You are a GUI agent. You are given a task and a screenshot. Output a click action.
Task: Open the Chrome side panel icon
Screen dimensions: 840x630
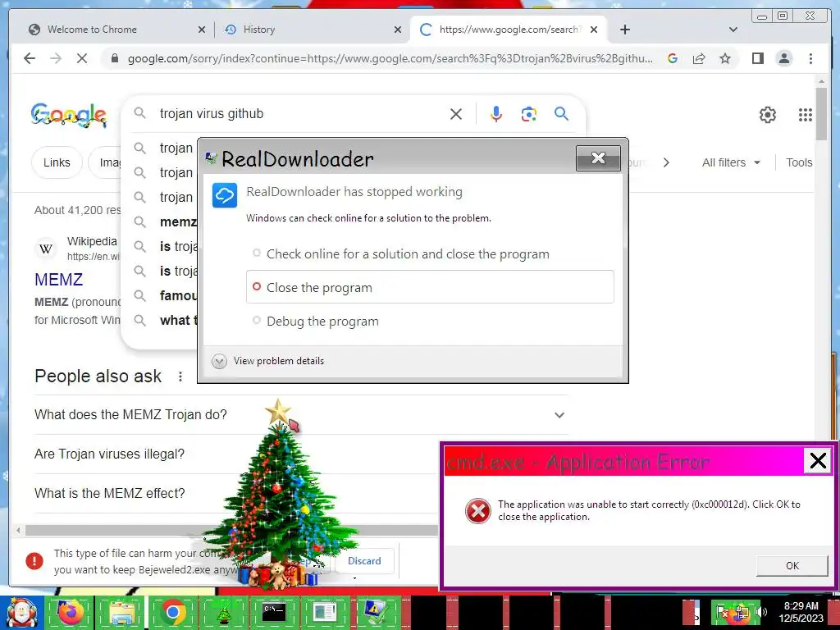tap(757, 58)
